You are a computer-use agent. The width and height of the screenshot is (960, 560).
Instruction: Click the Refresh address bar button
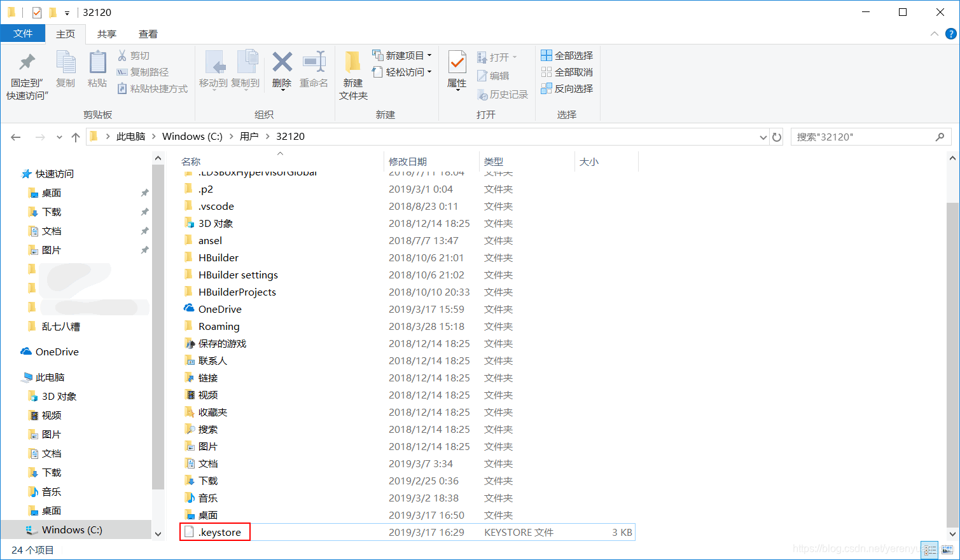point(777,137)
